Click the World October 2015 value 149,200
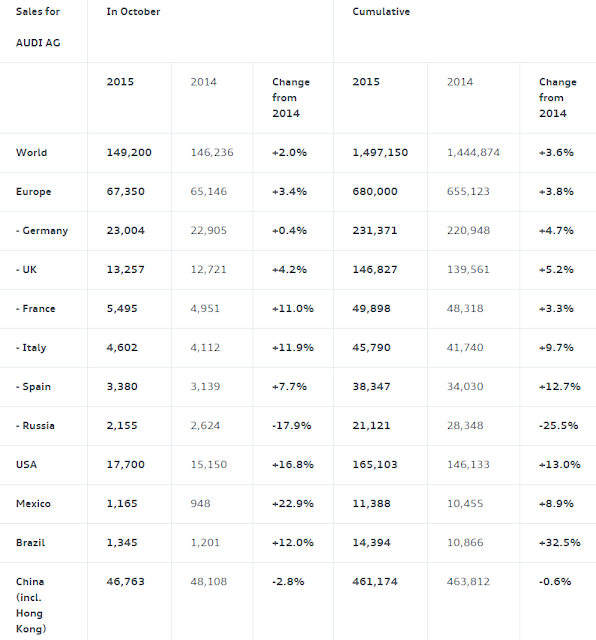 129,153
